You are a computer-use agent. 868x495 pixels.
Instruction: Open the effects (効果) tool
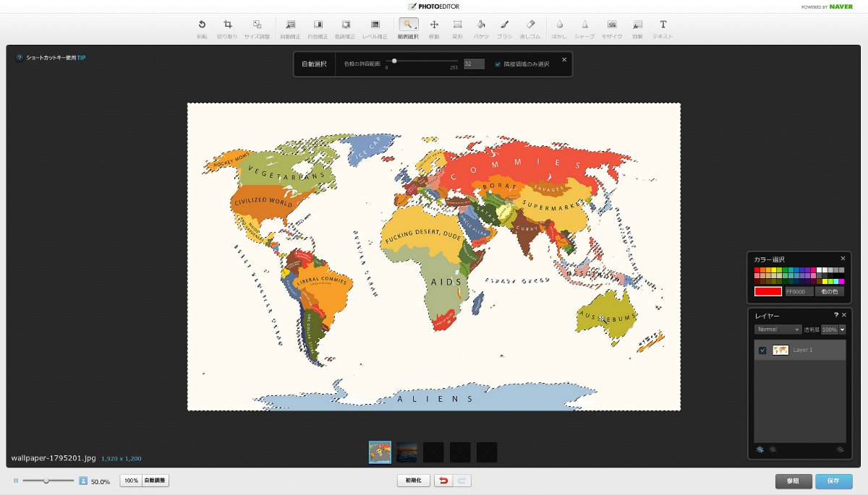pos(637,28)
